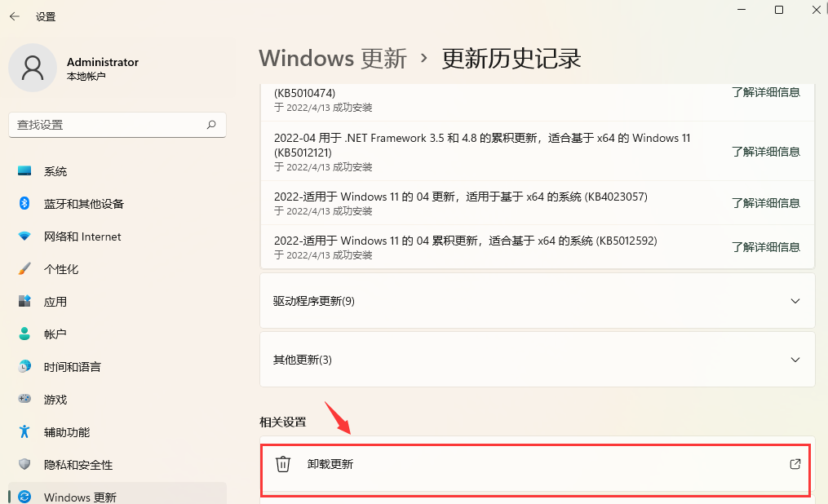Open 了解详细信息 for KB5012121
The image size is (828, 504).
tap(766, 152)
